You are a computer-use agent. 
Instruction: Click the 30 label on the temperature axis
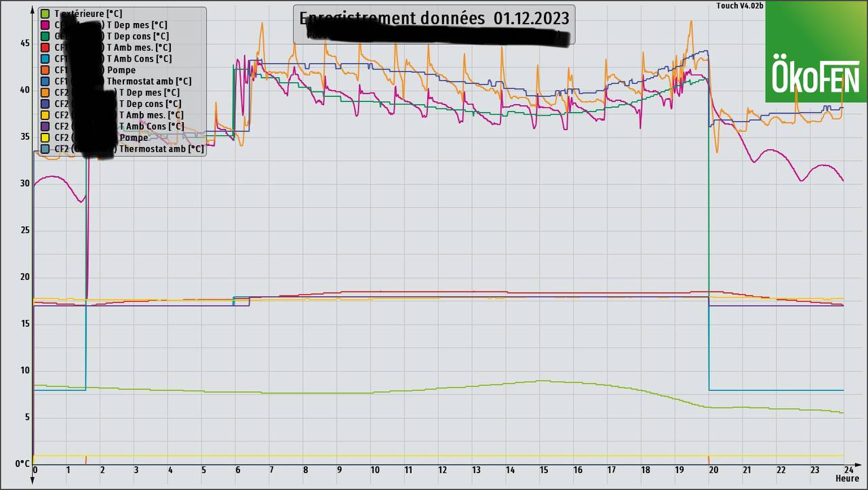pyautogui.click(x=24, y=184)
